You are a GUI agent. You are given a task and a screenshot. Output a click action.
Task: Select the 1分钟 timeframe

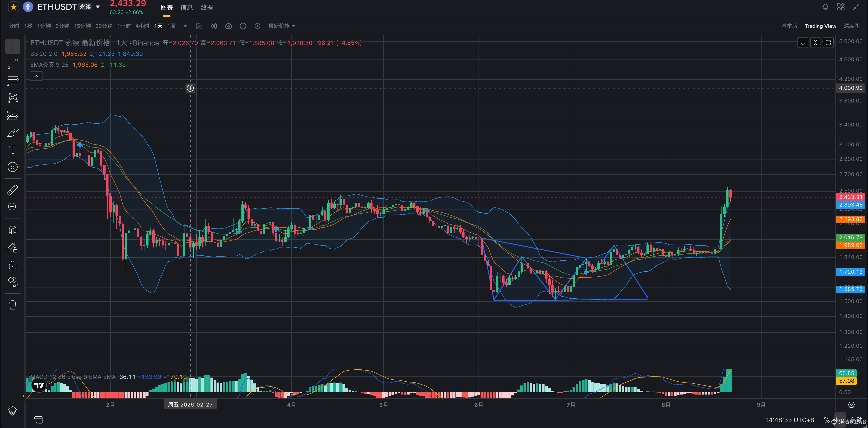[x=44, y=26]
